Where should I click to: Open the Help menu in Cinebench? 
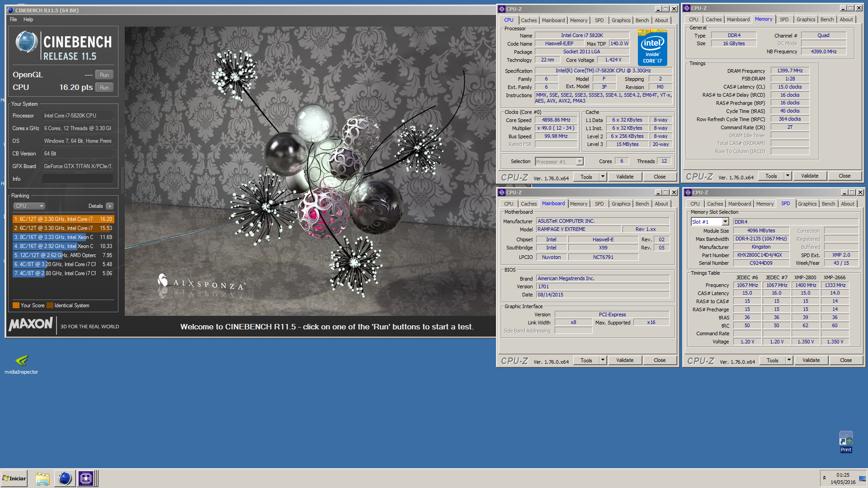pos(28,19)
